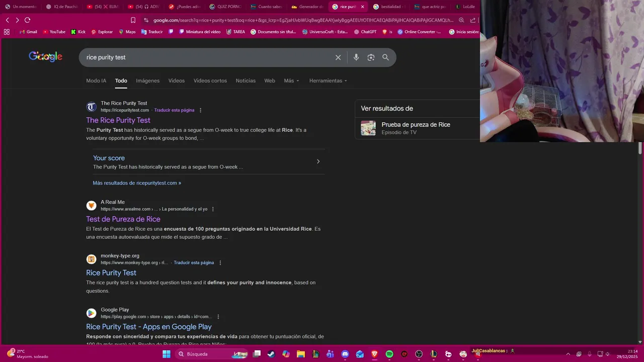
Task: Open the apps grid in bookmarks bar
Action: (x=7, y=32)
